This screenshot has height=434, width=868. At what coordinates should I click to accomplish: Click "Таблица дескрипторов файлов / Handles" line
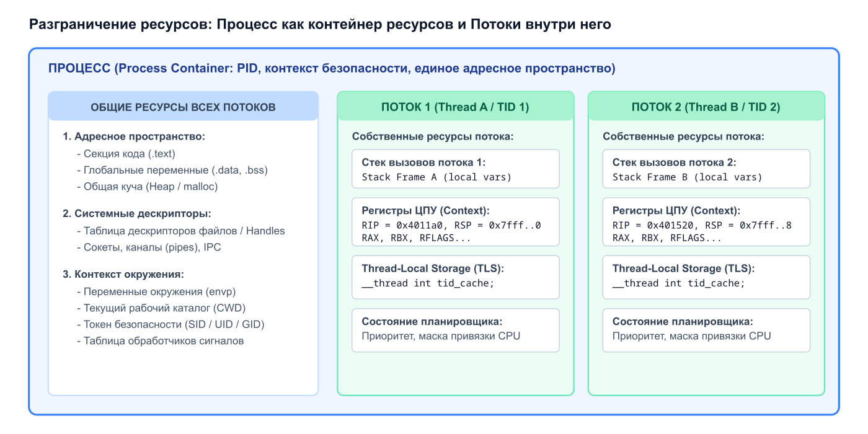[x=180, y=231]
